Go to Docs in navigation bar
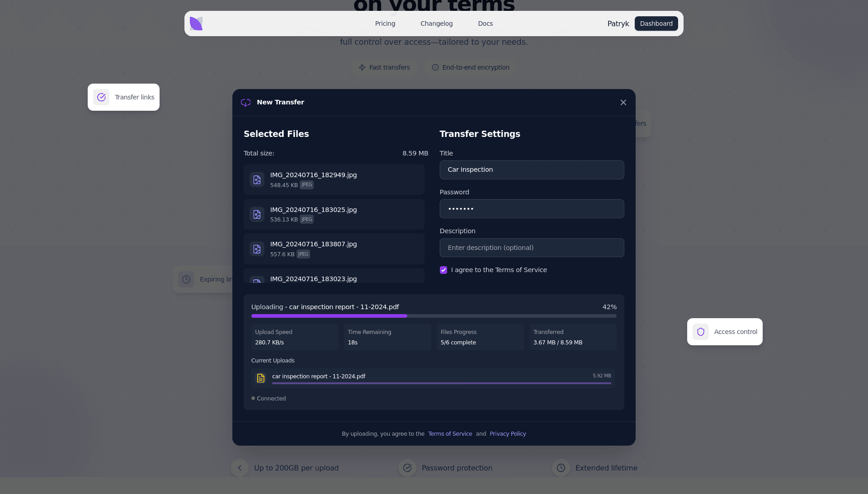The width and height of the screenshot is (868, 494). (485, 24)
